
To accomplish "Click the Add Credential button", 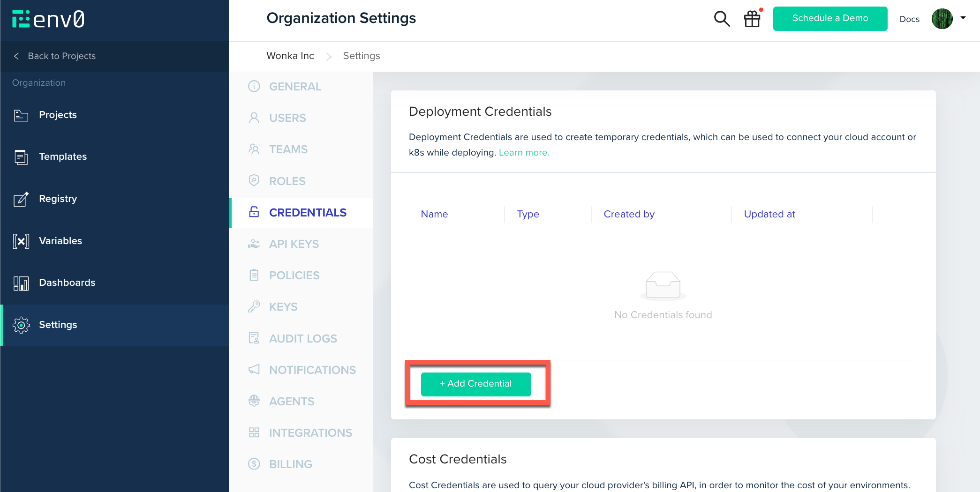I will (475, 384).
